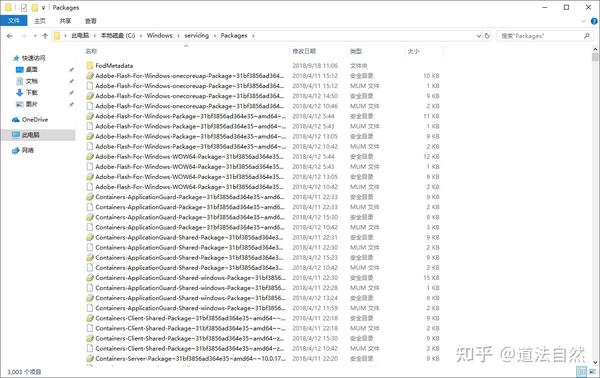This screenshot has height=378, width=600.
Task: Go forward with the forward arrow
Action: [24, 36]
